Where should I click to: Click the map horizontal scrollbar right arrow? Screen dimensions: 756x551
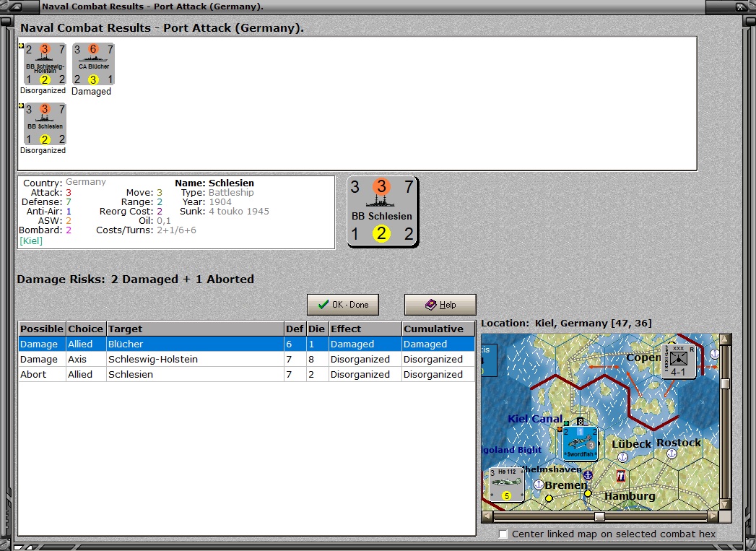point(713,516)
